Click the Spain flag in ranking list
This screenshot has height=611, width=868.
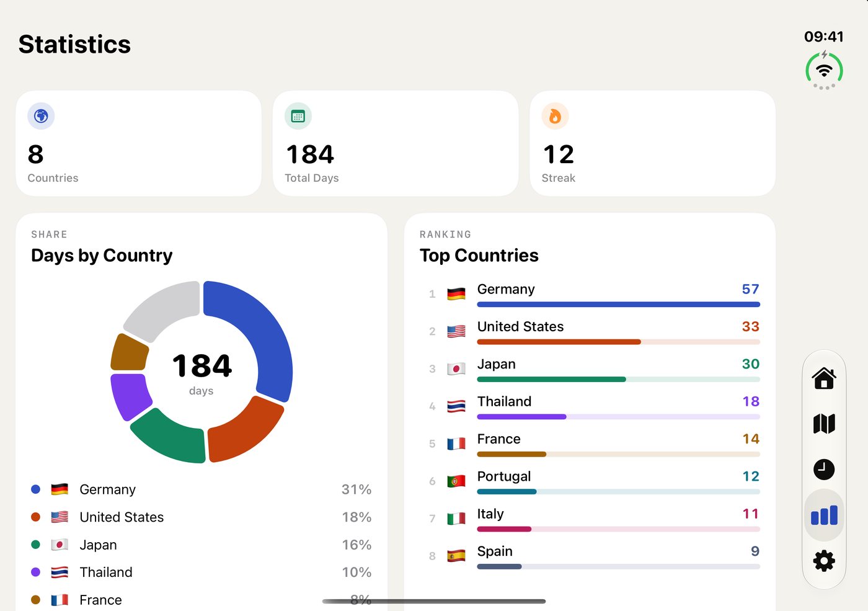[456, 556]
